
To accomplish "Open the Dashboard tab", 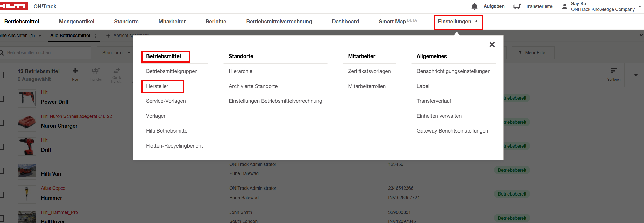I will (x=345, y=22).
